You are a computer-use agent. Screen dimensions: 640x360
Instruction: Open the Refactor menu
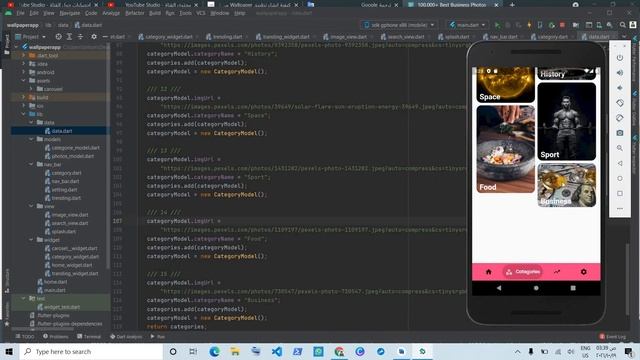135,13
